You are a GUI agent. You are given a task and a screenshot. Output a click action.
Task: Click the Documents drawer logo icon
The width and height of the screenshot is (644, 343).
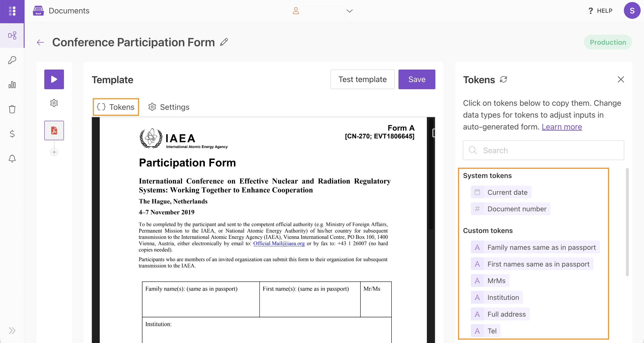coord(38,11)
